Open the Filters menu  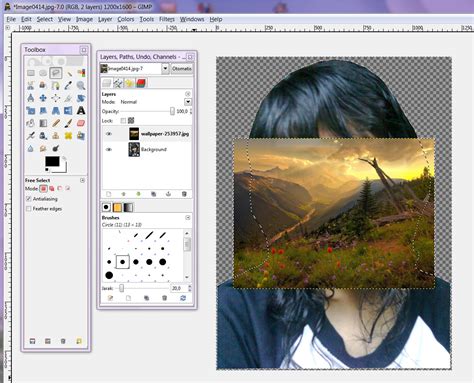point(167,19)
